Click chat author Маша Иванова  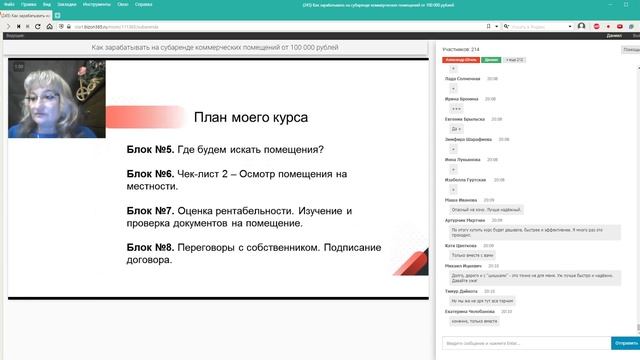[461, 200]
